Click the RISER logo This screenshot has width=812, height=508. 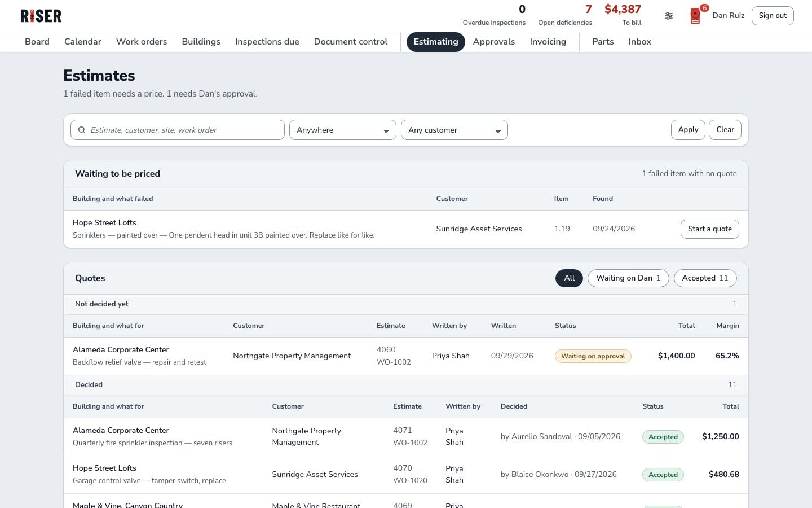tap(41, 16)
